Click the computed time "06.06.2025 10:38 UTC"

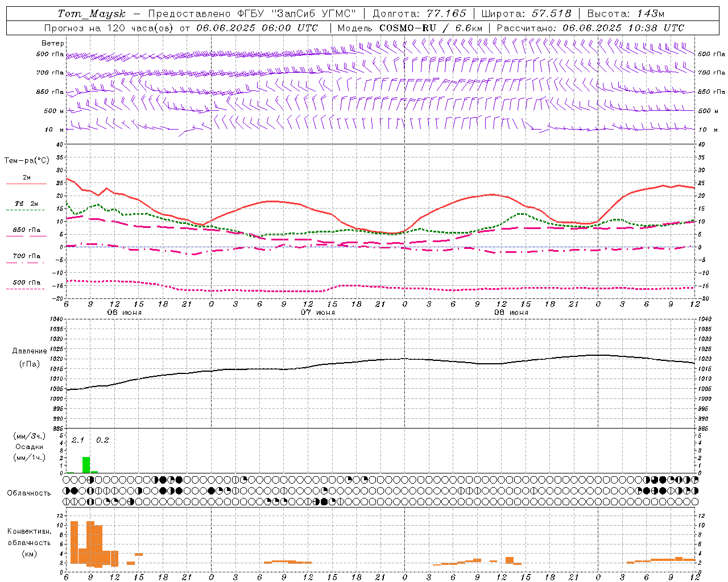tap(623, 28)
